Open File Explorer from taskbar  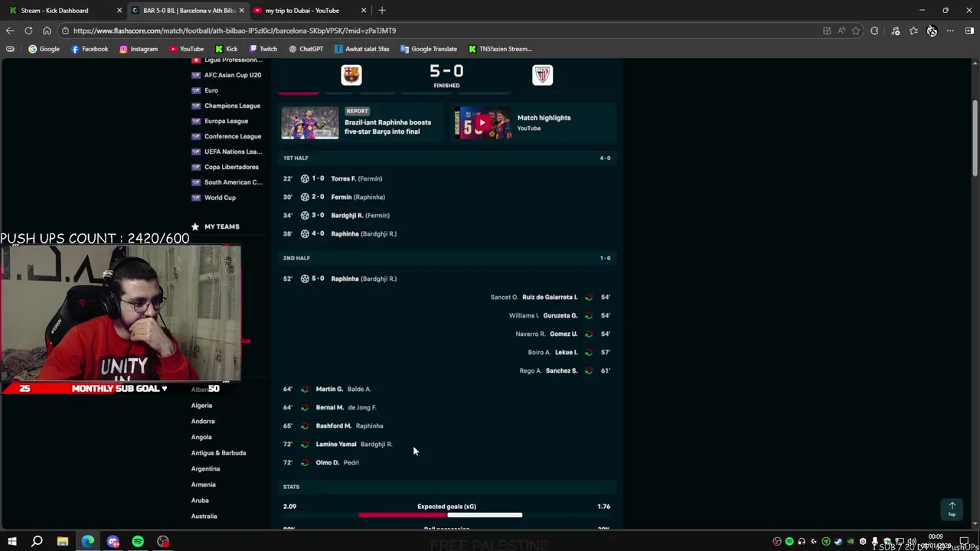pos(62,542)
